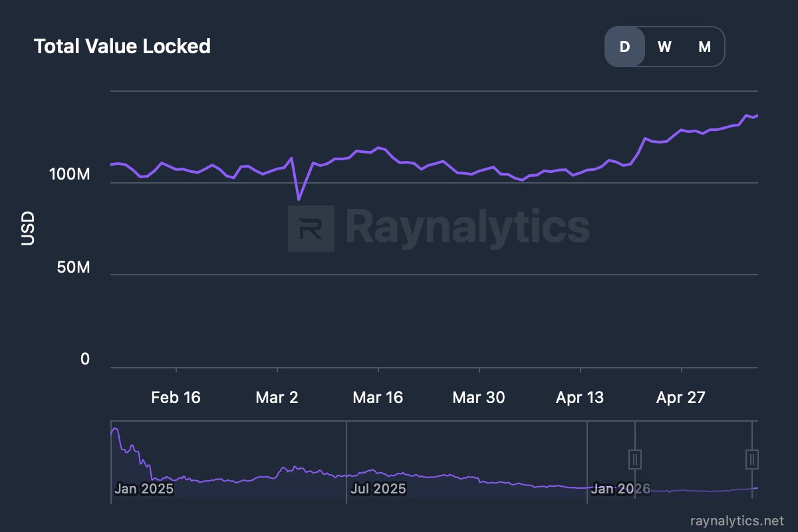Click the "Mar 2" x-axis label
798x532 pixels.
pyautogui.click(x=277, y=398)
